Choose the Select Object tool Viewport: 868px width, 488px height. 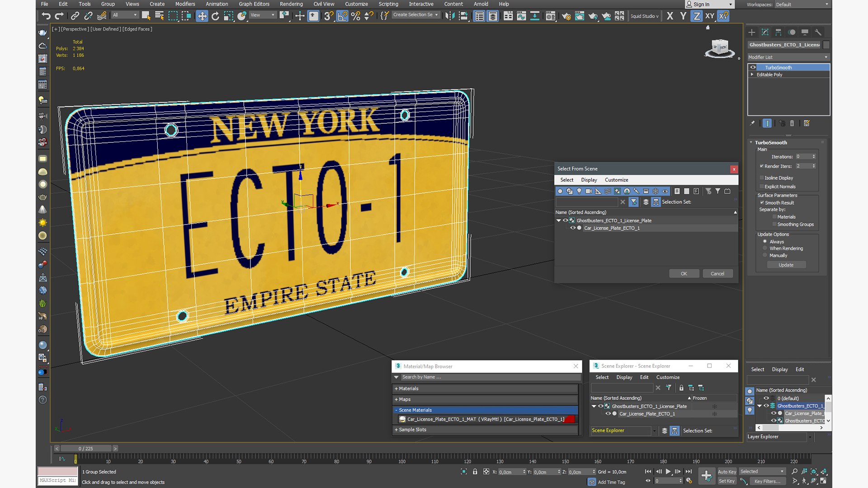146,16
